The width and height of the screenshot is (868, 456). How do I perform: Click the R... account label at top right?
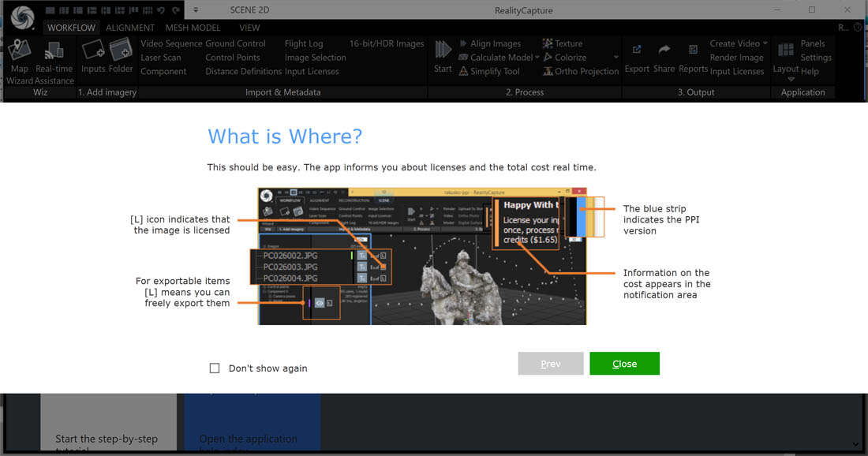point(843,27)
